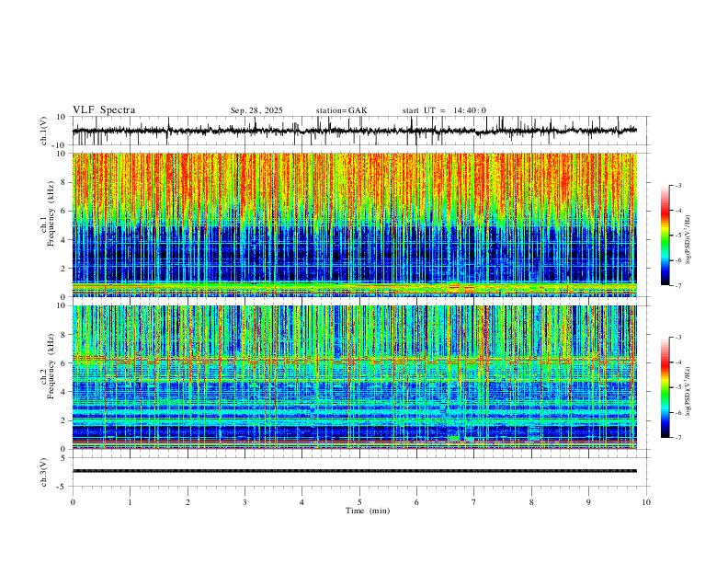Click the "-3" label on ch.2 colorbar
Viewport: 728px width, 563px height.
677,338
